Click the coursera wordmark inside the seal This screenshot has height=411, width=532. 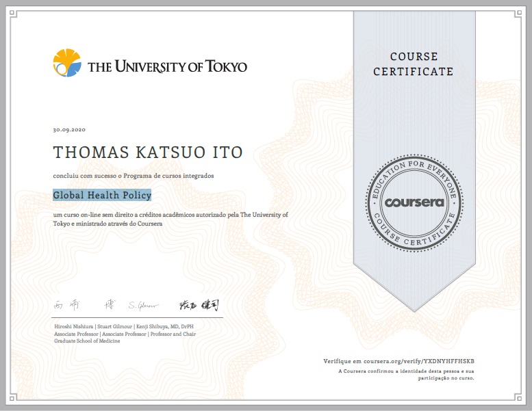[414, 202]
